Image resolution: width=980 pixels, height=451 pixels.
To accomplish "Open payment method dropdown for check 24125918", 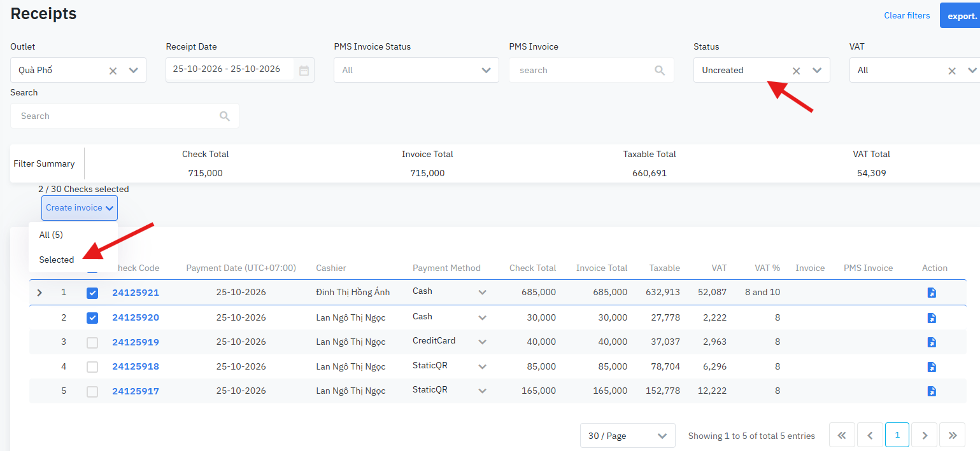I will (x=482, y=366).
